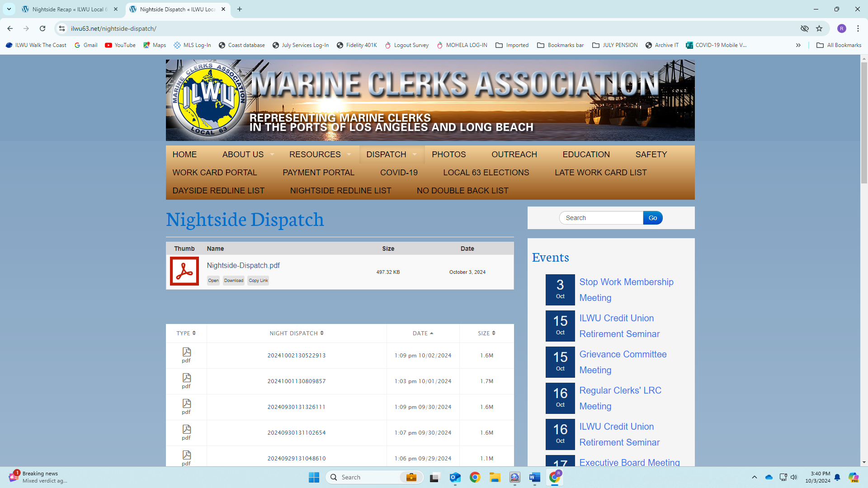
Task: Click the Go search button
Action: [x=653, y=218]
